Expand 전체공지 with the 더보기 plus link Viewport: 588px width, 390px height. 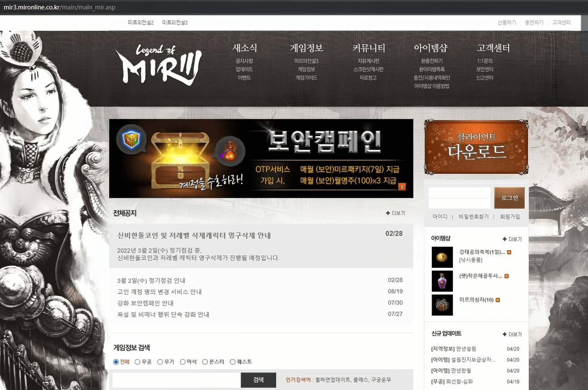click(395, 213)
